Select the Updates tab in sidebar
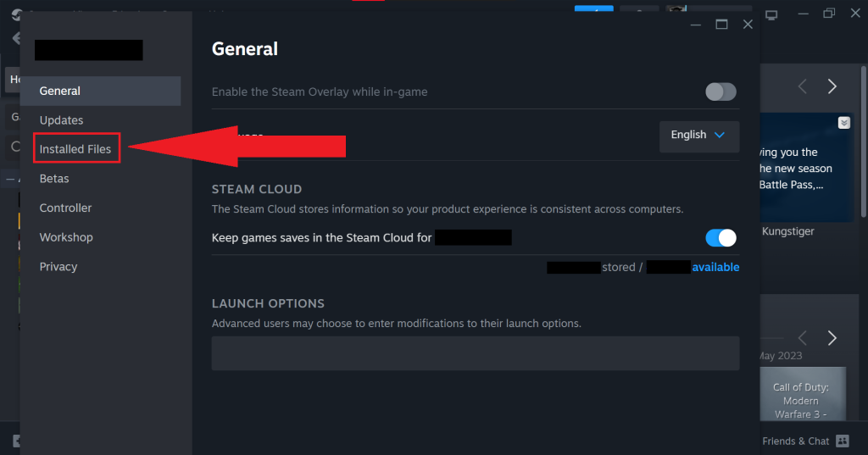Screen dimensions: 868x455 coord(61,120)
